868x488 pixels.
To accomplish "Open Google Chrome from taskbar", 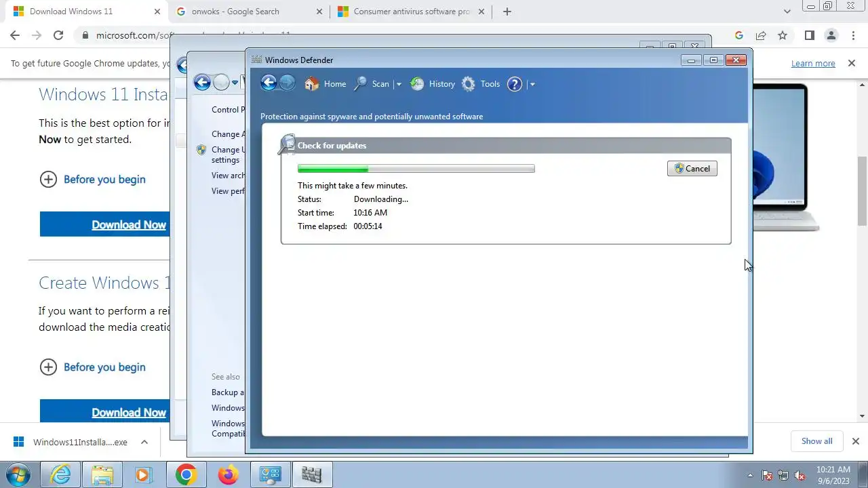I will click(x=186, y=474).
